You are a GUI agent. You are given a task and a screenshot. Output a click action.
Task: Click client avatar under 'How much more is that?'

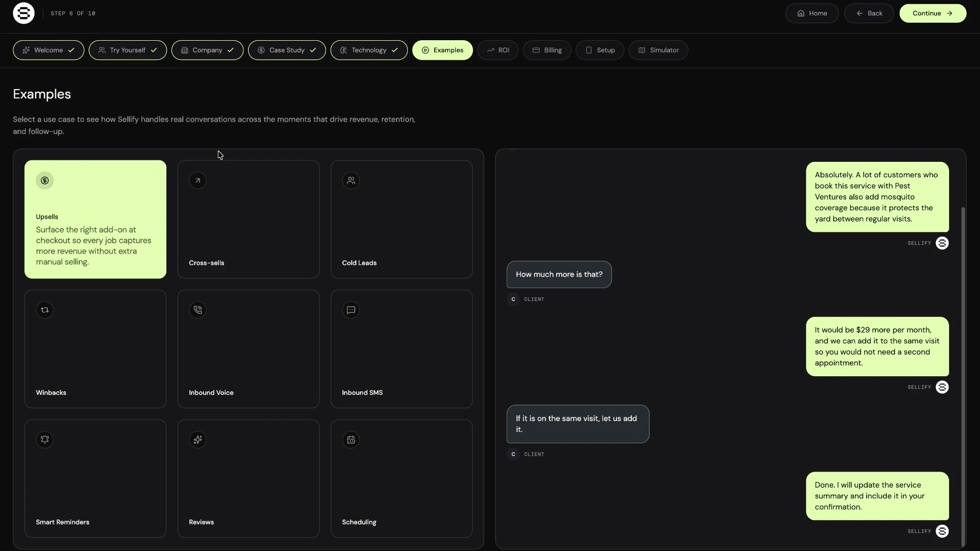point(513,299)
